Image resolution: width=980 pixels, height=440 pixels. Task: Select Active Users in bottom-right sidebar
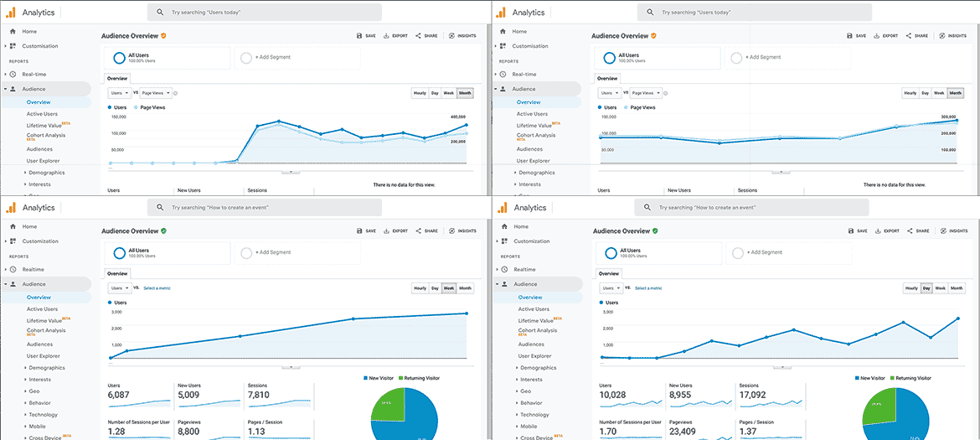534,309
